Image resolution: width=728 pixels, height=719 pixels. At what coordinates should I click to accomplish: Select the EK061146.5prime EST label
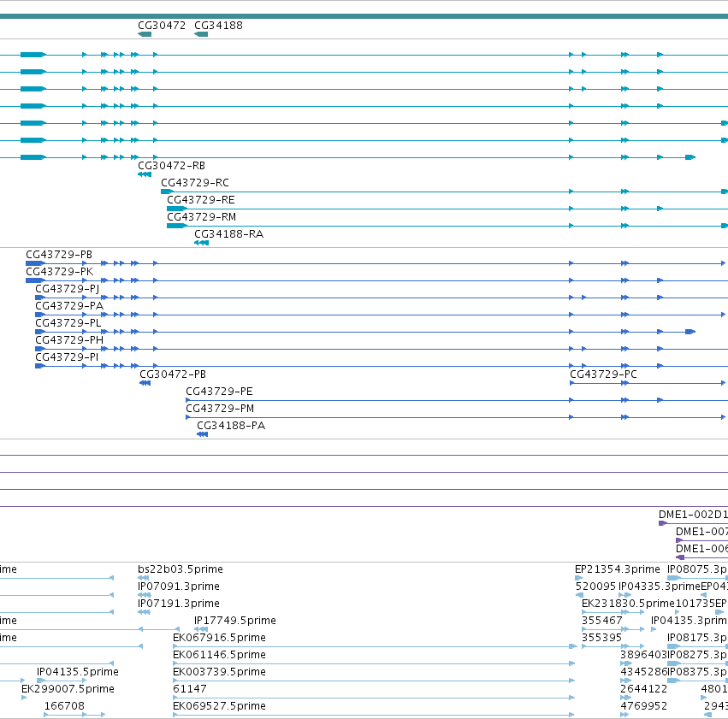[x=219, y=655]
